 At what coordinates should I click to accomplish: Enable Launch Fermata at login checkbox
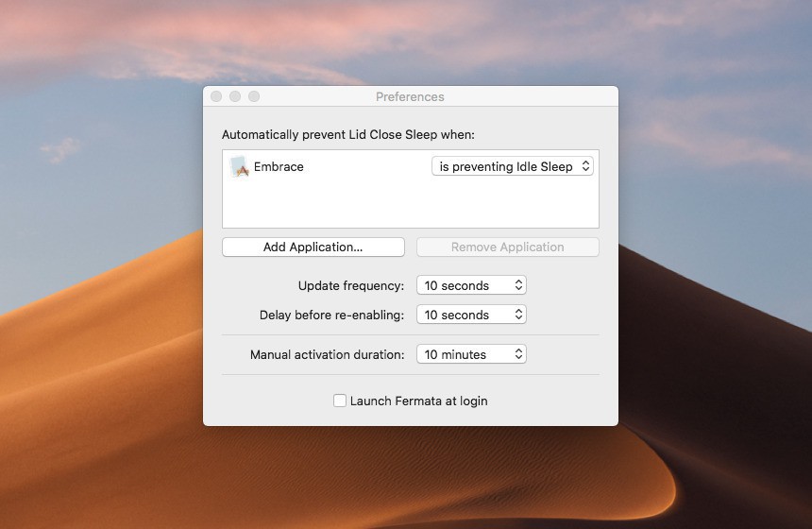(x=340, y=401)
